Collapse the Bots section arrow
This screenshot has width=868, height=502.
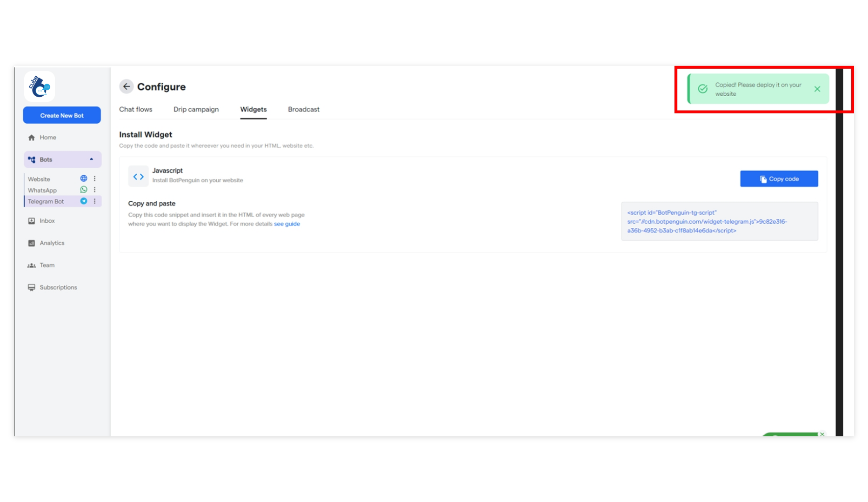pyautogui.click(x=91, y=159)
